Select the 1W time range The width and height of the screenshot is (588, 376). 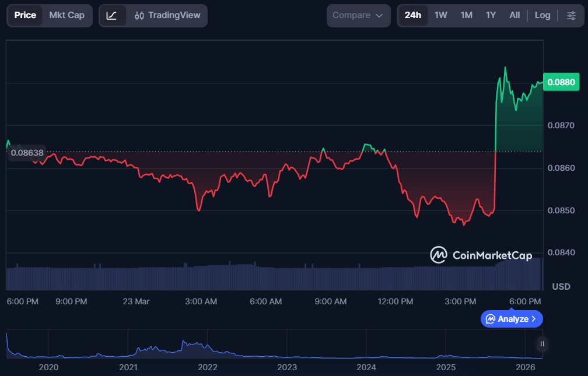[x=441, y=16]
